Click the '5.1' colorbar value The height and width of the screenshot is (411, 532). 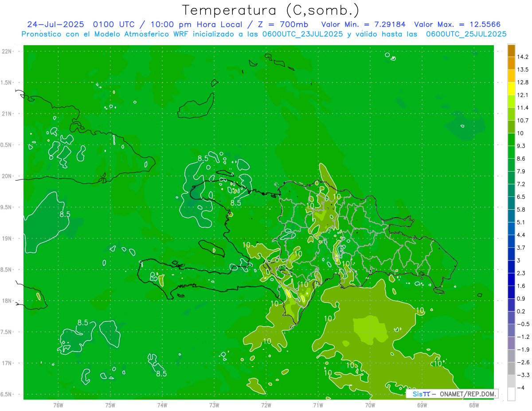[x=522, y=222]
